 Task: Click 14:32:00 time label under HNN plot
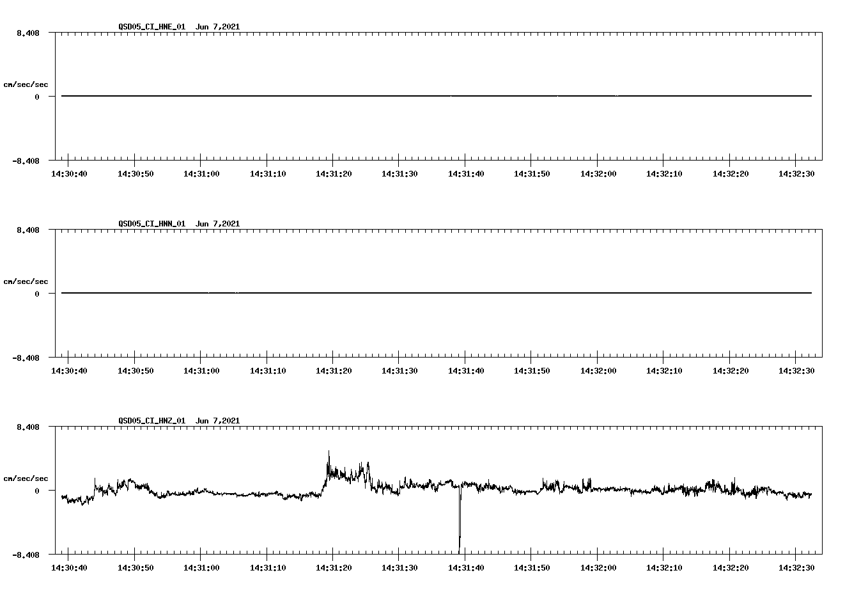(598, 370)
